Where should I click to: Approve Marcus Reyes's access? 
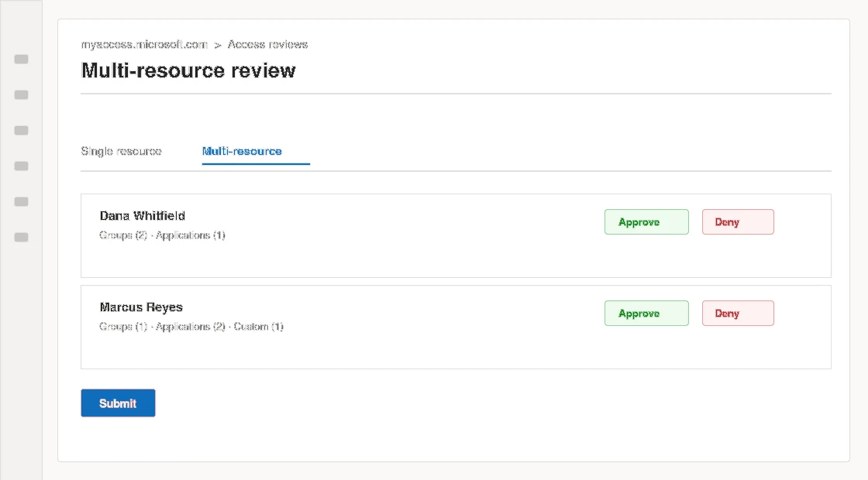click(x=646, y=313)
